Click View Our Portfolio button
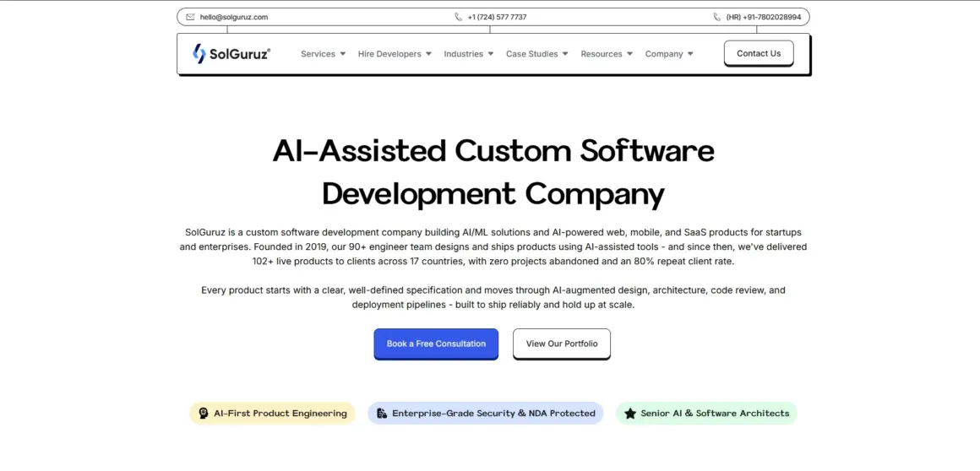This screenshot has height=471, width=980. [562, 344]
